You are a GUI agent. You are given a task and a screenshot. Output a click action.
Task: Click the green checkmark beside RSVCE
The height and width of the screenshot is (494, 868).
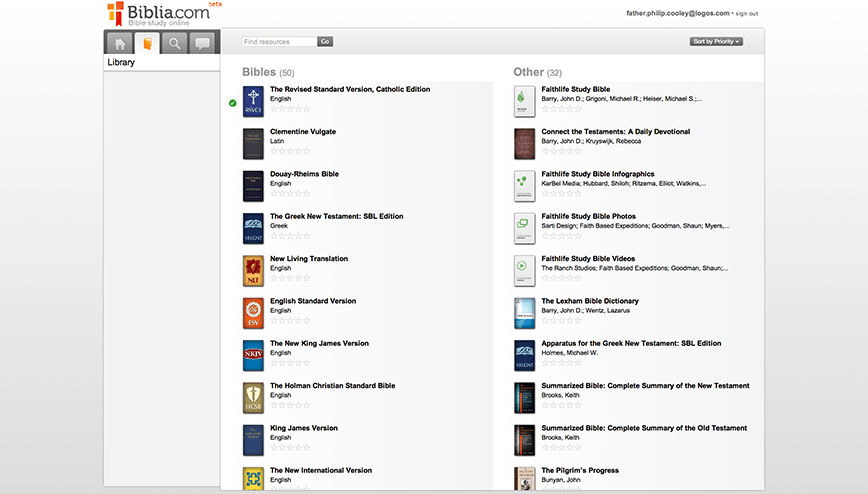[232, 103]
